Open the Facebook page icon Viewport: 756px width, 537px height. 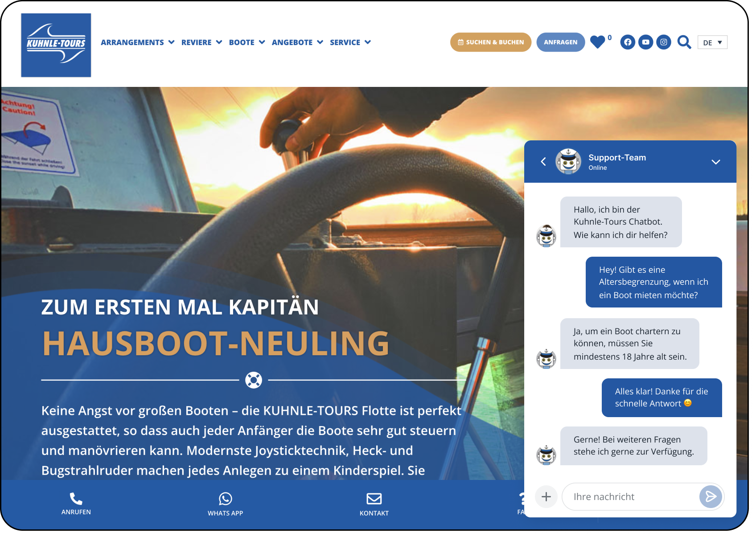(628, 42)
